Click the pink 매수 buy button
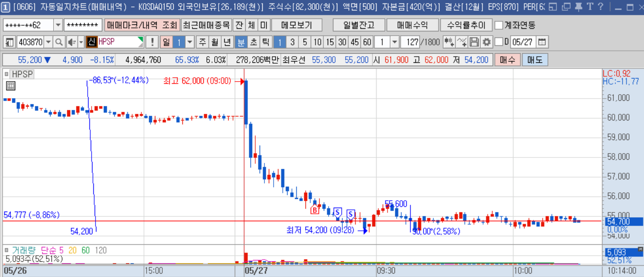Image resolution: width=644 pixels, height=277 pixels. point(507,60)
